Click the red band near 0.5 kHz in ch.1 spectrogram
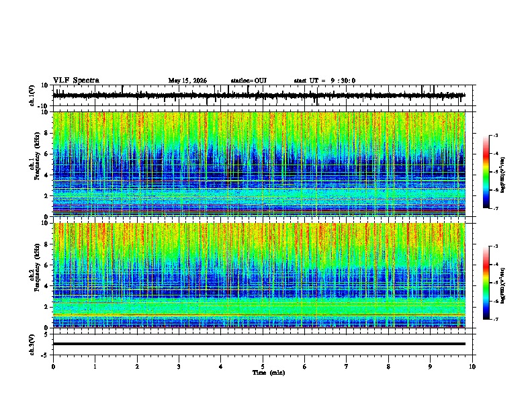This screenshot has height=411, width=532. click(259, 211)
